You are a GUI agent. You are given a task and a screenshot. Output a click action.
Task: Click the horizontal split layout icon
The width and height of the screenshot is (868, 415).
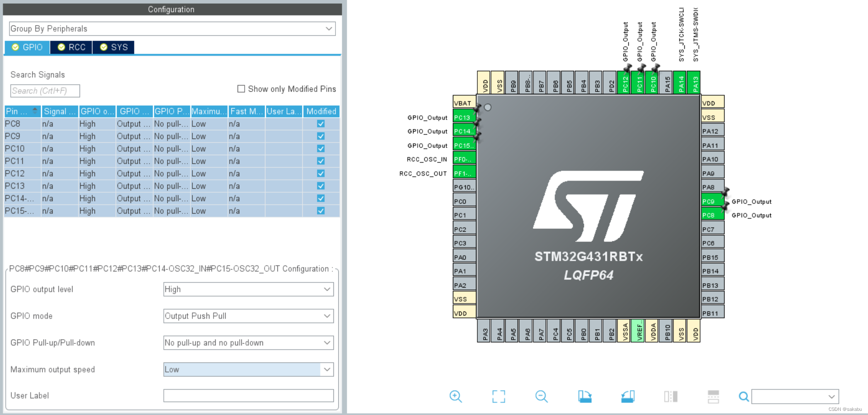pos(713,396)
